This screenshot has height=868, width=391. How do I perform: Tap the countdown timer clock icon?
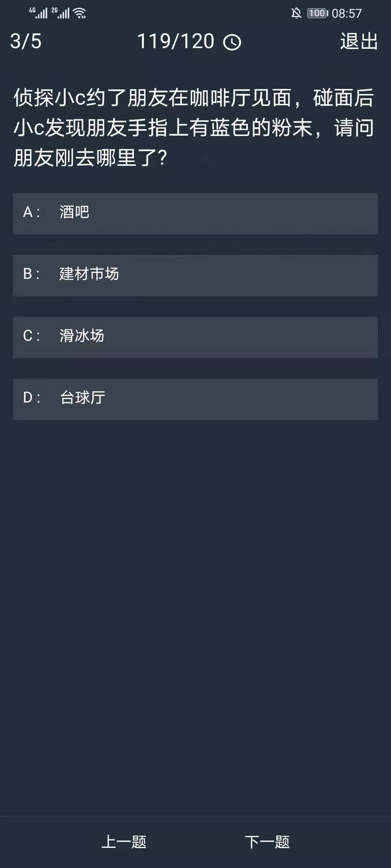(x=232, y=42)
